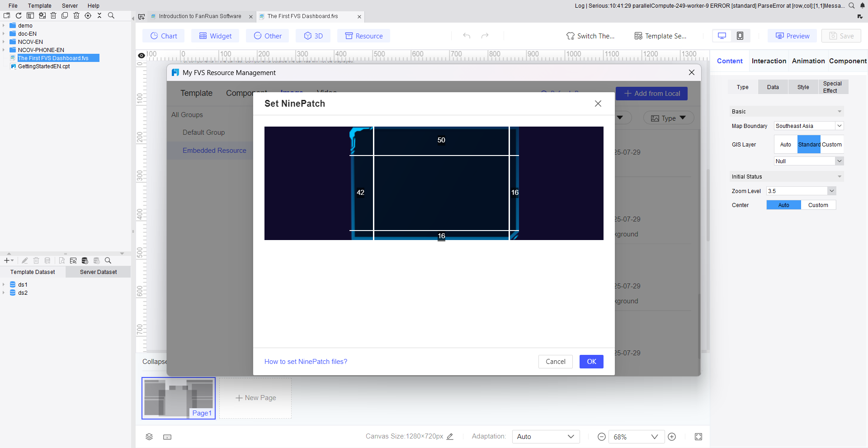
Task: Open the dataset connection definition icon
Action: [73, 260]
